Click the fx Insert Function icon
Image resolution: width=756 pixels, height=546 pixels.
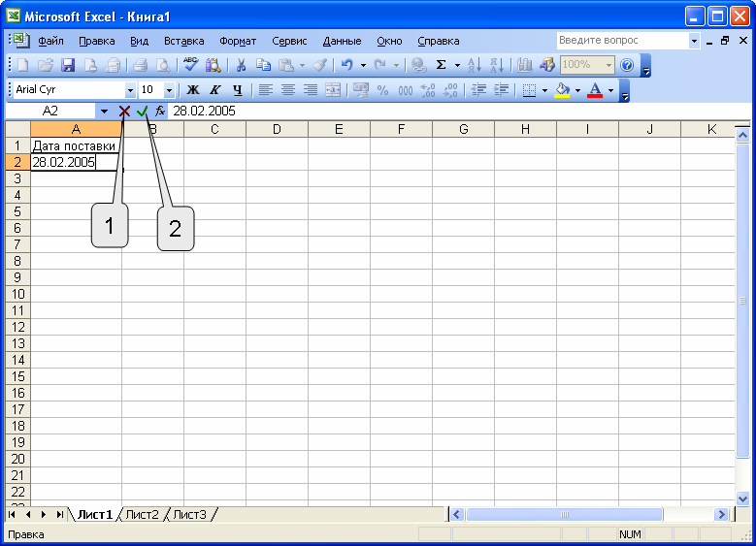pyautogui.click(x=160, y=112)
